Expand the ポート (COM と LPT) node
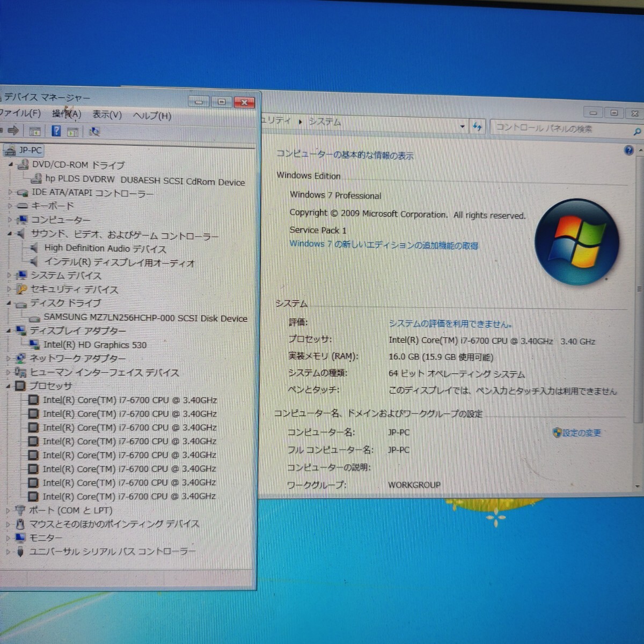The width and height of the screenshot is (644, 644). 8,510
